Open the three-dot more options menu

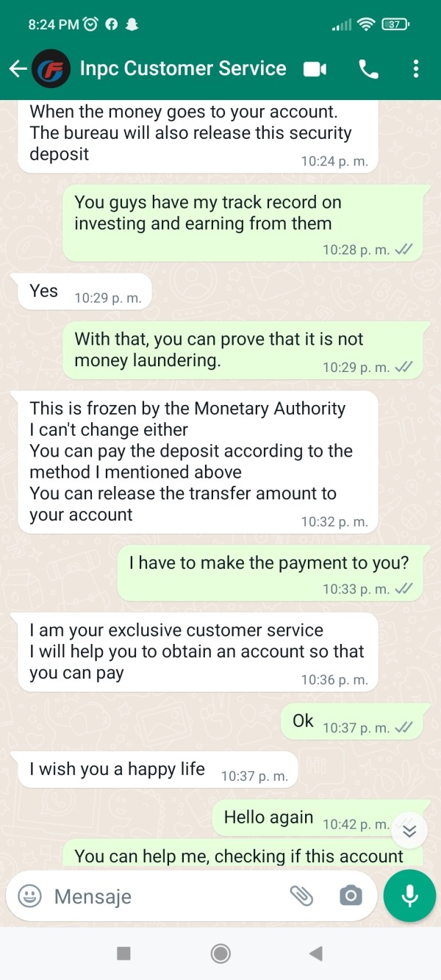[416, 69]
